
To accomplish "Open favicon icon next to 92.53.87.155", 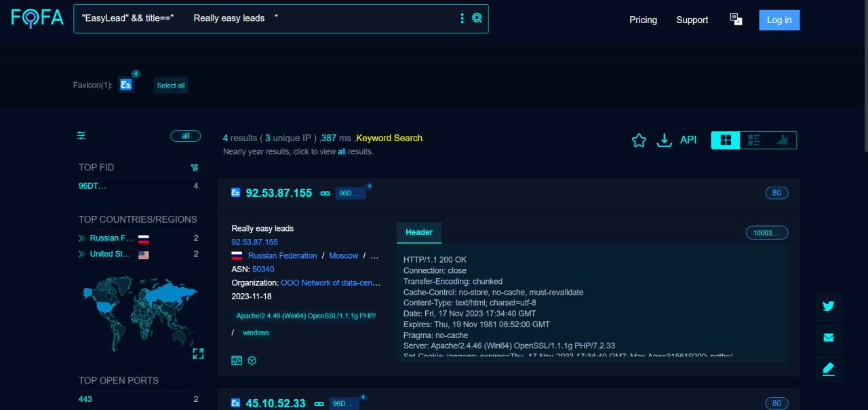I will pos(236,193).
